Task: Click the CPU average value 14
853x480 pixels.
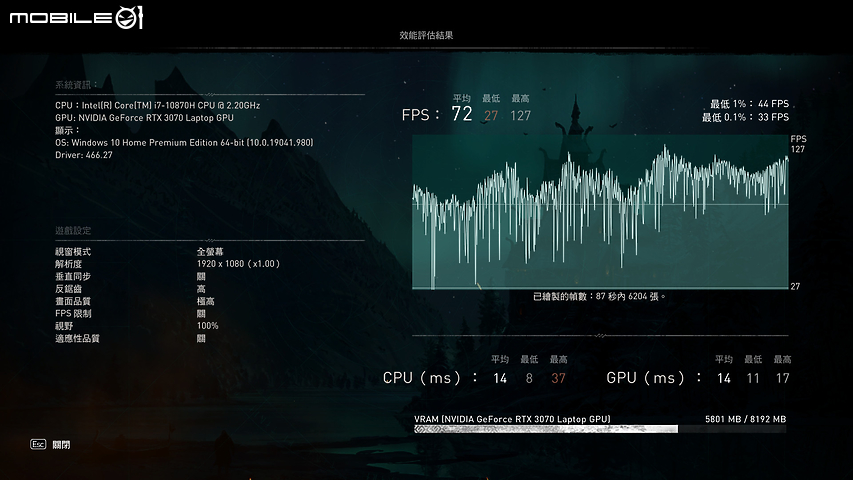Action: coord(500,378)
